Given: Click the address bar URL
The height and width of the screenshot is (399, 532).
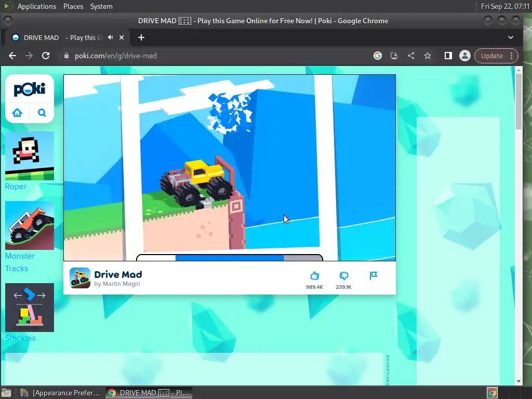Looking at the screenshot, I should pyautogui.click(x=116, y=56).
